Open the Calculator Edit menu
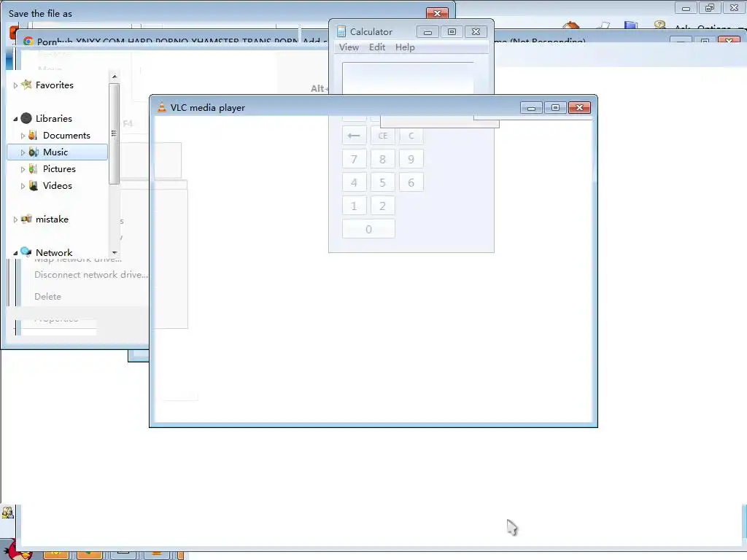Image resolution: width=747 pixels, height=560 pixels. click(377, 47)
